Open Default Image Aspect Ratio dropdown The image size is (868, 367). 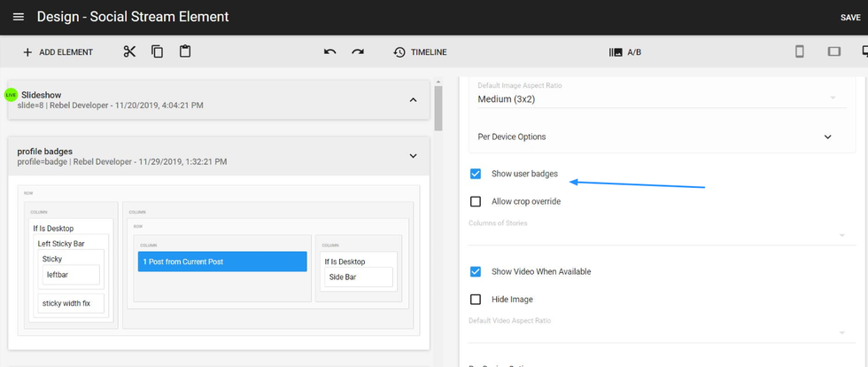pyautogui.click(x=654, y=98)
